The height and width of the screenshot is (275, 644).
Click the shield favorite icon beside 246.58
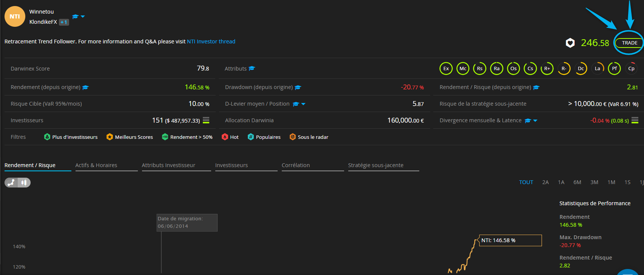[570, 43]
